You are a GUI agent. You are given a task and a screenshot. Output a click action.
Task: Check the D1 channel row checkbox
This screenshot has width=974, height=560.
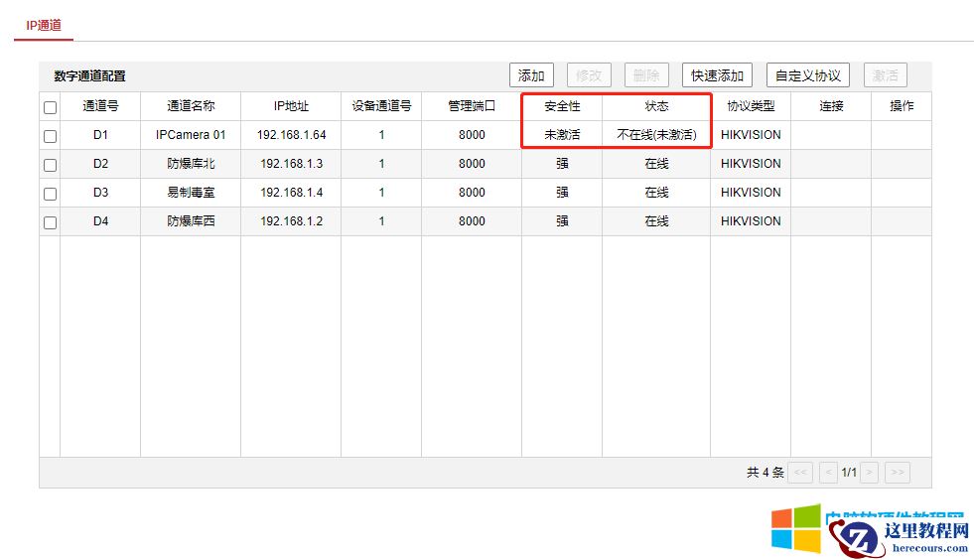pyautogui.click(x=51, y=136)
